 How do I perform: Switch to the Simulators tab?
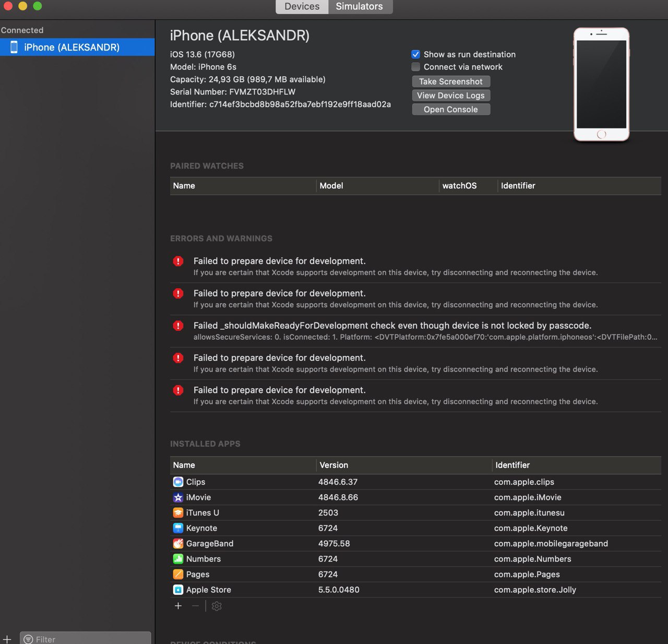pyautogui.click(x=360, y=7)
